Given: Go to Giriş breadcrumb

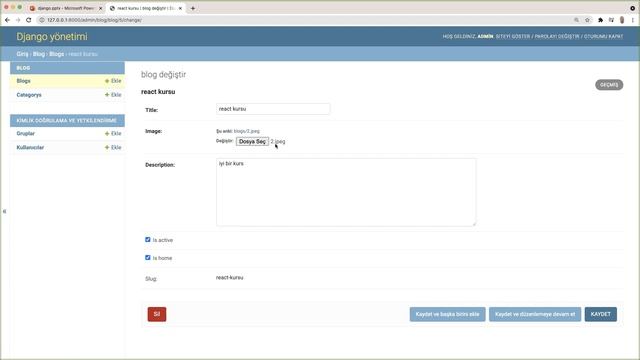Looking at the screenshot, I should [x=22, y=54].
